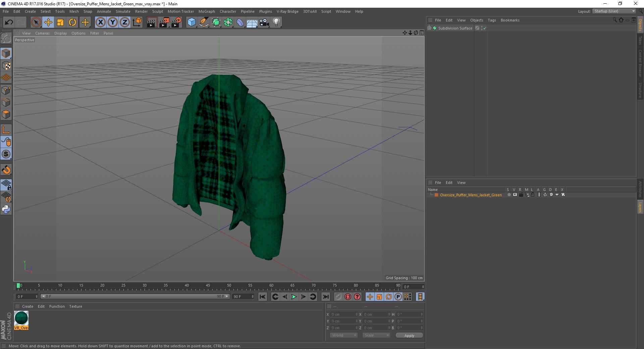Open Object Manager Tags menu
The width and height of the screenshot is (644, 349).
coord(492,20)
